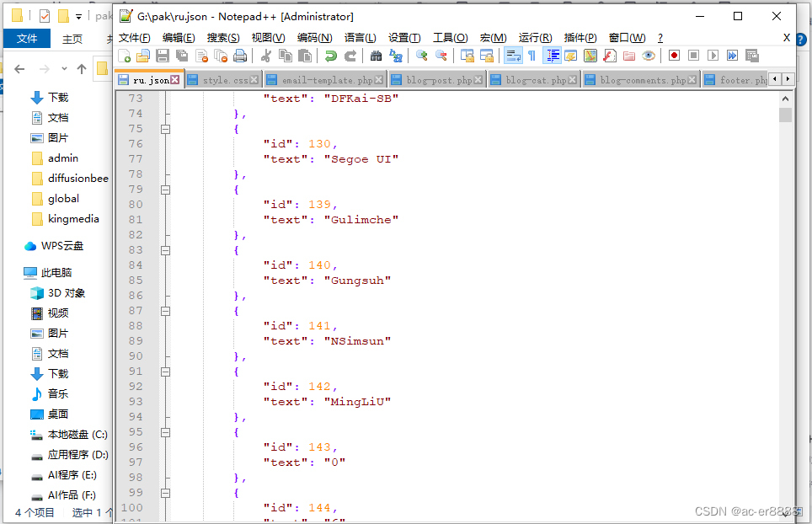Open the user defined language icon

[571, 56]
